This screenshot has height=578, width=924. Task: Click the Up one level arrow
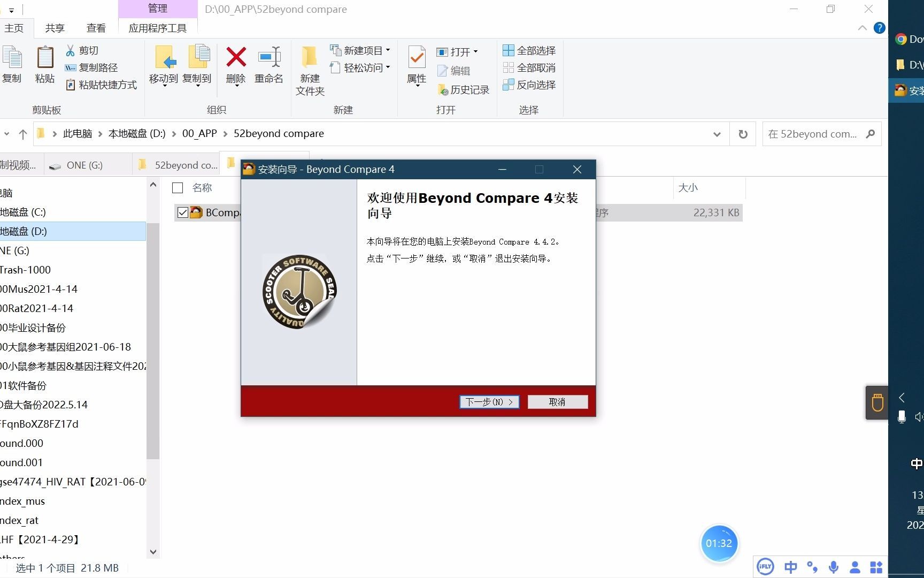[22, 134]
